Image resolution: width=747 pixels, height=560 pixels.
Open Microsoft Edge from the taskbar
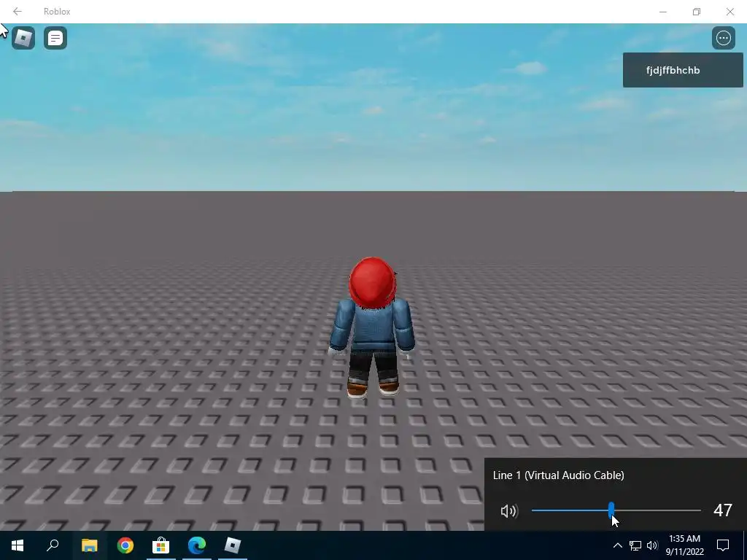[x=197, y=545]
